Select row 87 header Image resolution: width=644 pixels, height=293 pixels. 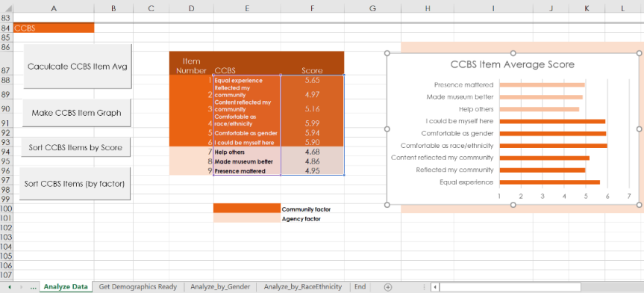tap(6, 63)
